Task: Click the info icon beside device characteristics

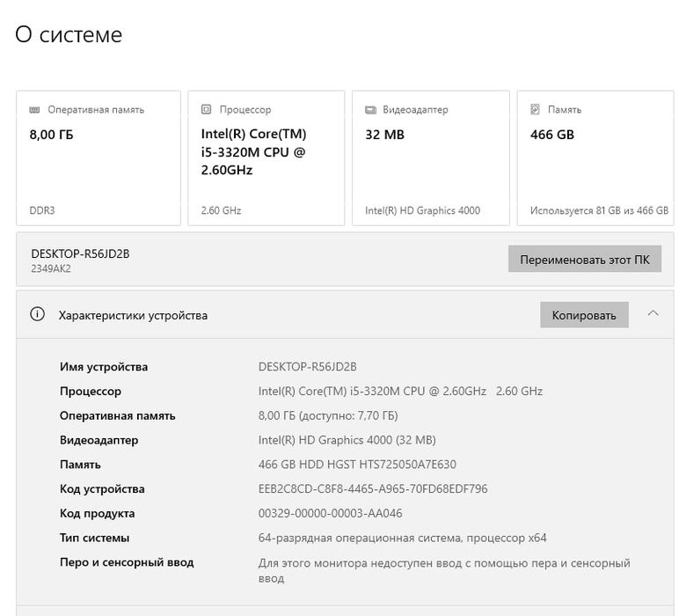Action: click(37, 314)
